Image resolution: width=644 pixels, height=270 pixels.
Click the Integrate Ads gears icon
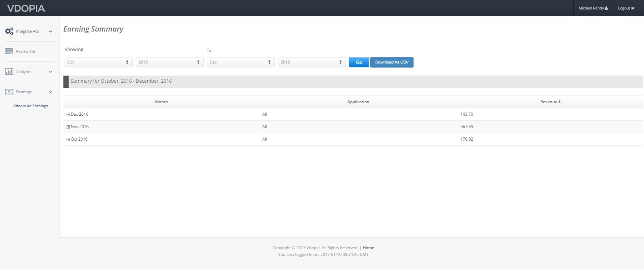[9, 31]
